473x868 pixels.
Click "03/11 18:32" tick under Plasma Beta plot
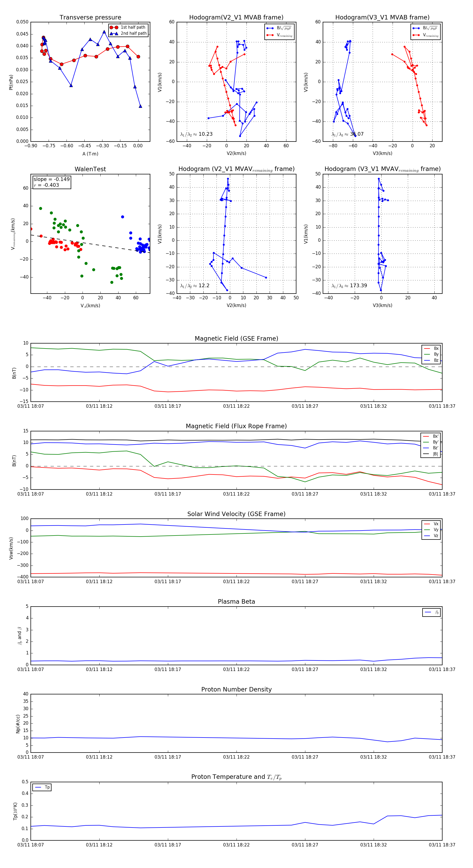373,669
